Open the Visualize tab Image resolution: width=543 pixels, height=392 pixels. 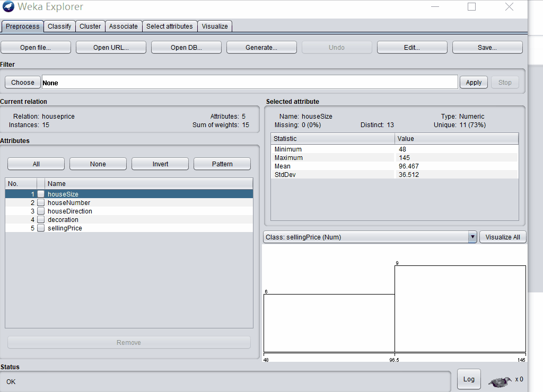(215, 26)
